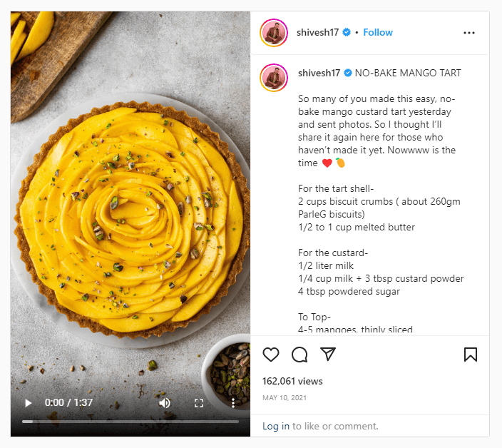Image resolution: width=502 pixels, height=448 pixels.
Task: Open shivesh17 username in caption
Action: tap(319, 73)
